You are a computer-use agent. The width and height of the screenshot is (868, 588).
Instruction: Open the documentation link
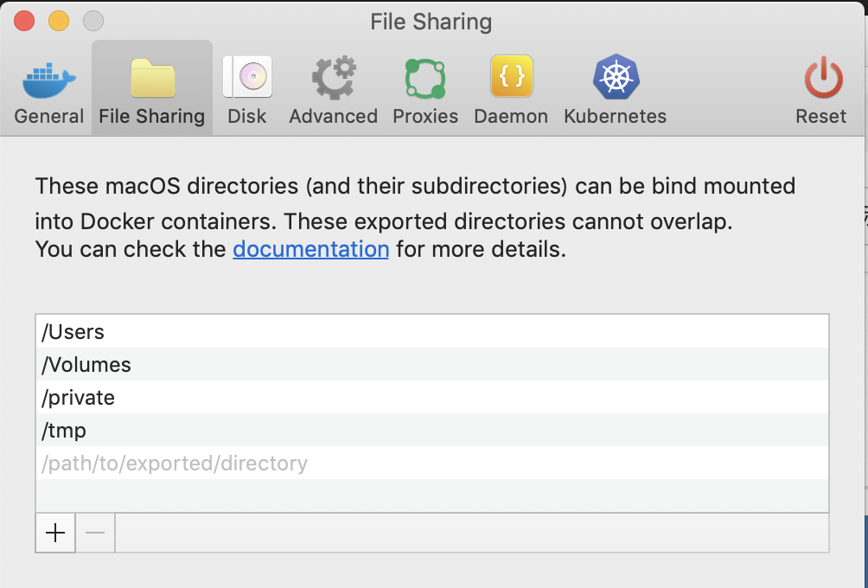(x=311, y=250)
